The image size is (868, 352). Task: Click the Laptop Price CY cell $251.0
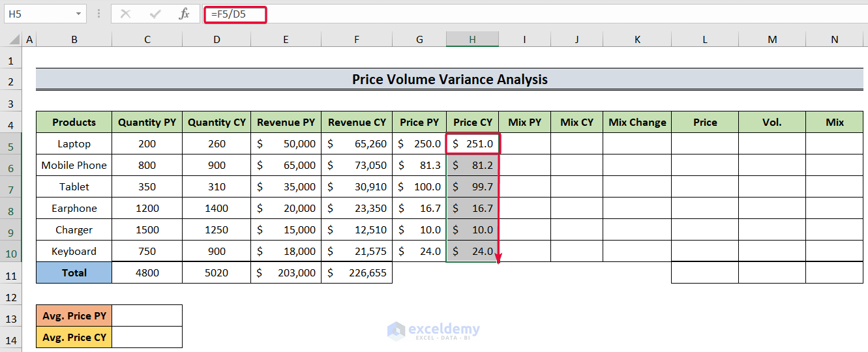coord(472,143)
